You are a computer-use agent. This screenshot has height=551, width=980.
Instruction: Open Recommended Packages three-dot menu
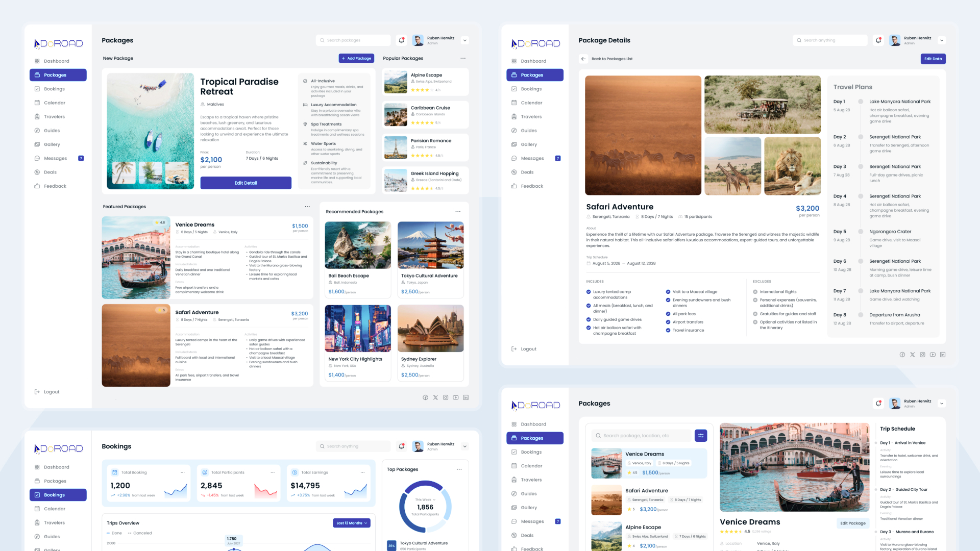(x=458, y=212)
